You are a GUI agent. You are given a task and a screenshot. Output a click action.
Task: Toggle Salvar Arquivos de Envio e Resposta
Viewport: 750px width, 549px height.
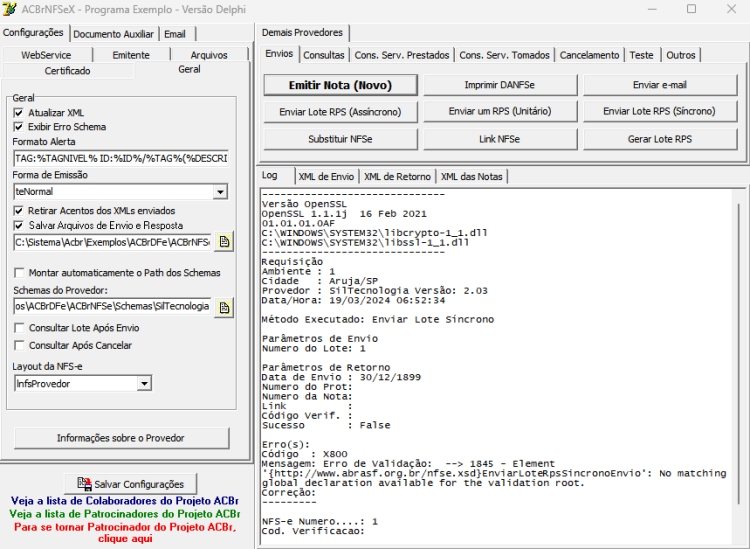coord(19,226)
